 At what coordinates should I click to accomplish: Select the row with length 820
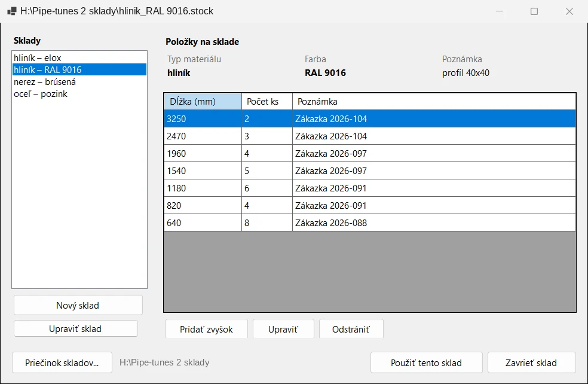pos(370,205)
